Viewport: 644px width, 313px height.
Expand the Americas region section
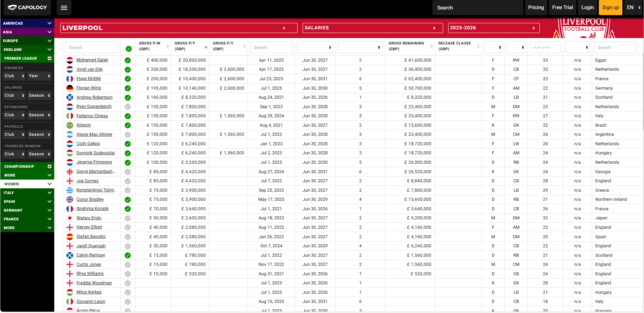click(27, 23)
